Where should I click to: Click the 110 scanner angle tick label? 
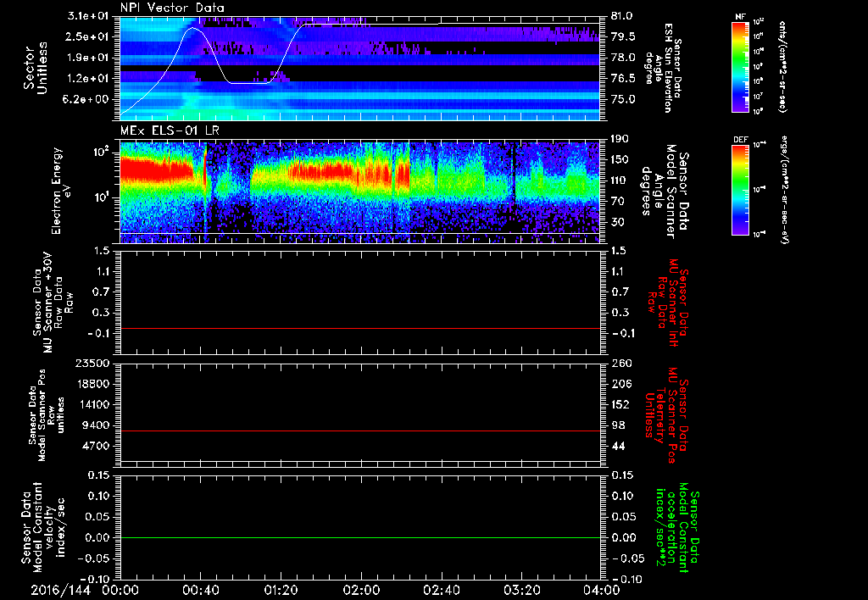(x=620, y=181)
